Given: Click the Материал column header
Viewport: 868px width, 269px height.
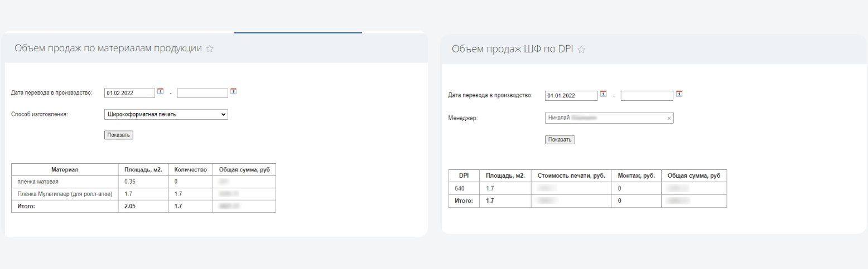Looking at the screenshot, I should (65, 169).
